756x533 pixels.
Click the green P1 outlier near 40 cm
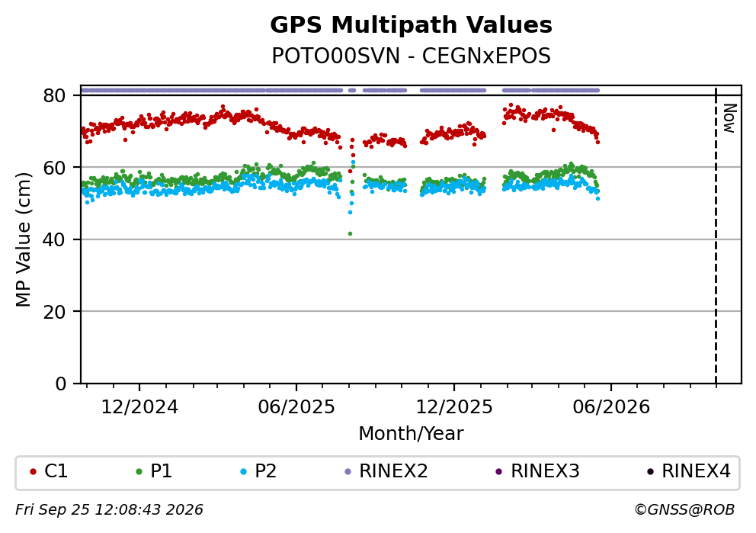[x=350, y=234]
